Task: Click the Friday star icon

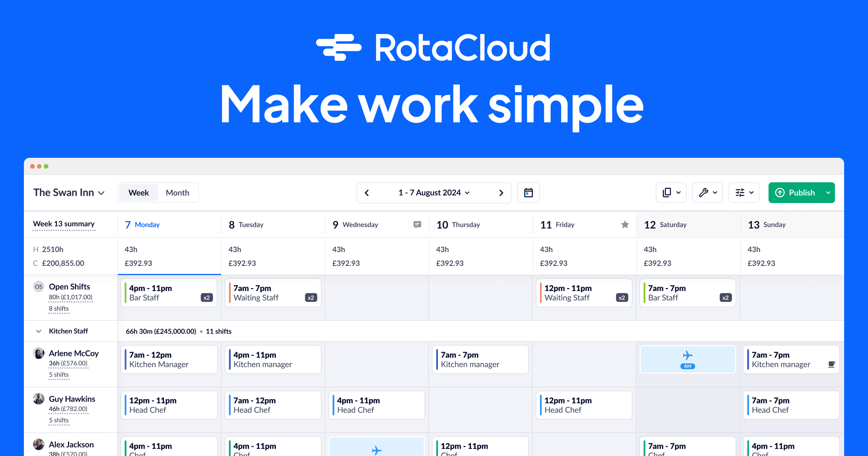Action: (625, 225)
